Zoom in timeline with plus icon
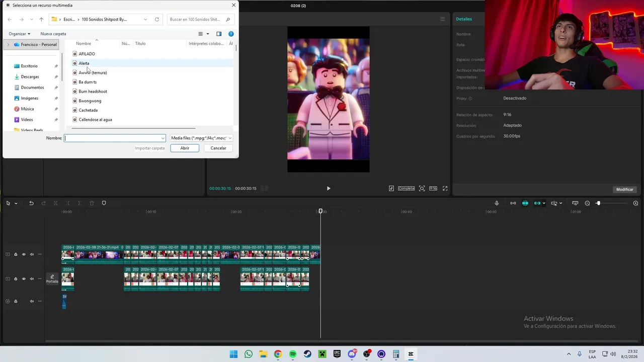The image size is (644, 362). tap(635, 203)
